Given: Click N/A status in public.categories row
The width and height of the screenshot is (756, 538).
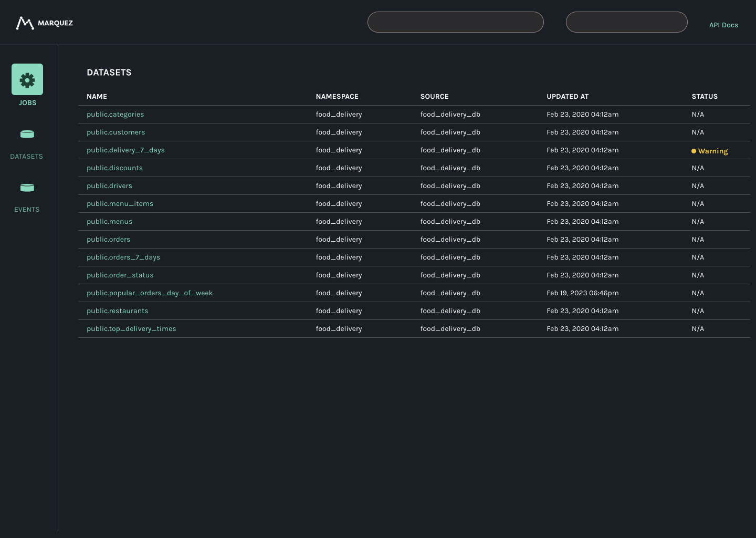Looking at the screenshot, I should pos(698,115).
